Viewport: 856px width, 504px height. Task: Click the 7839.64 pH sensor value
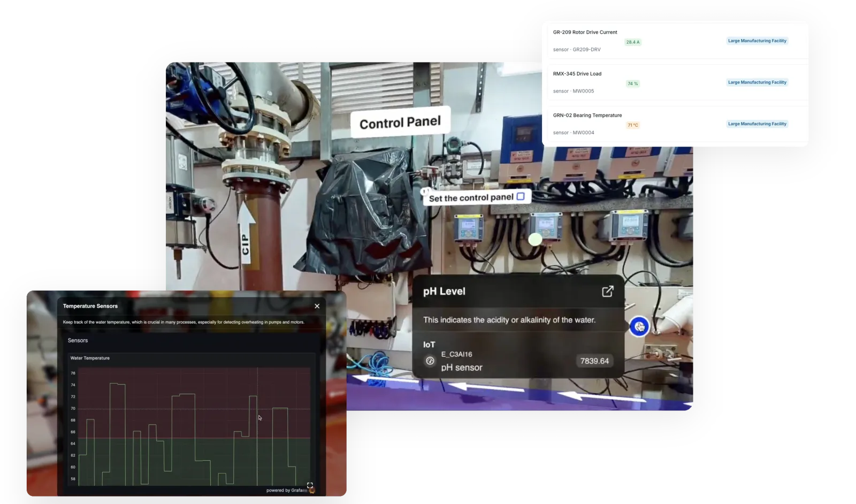(594, 361)
